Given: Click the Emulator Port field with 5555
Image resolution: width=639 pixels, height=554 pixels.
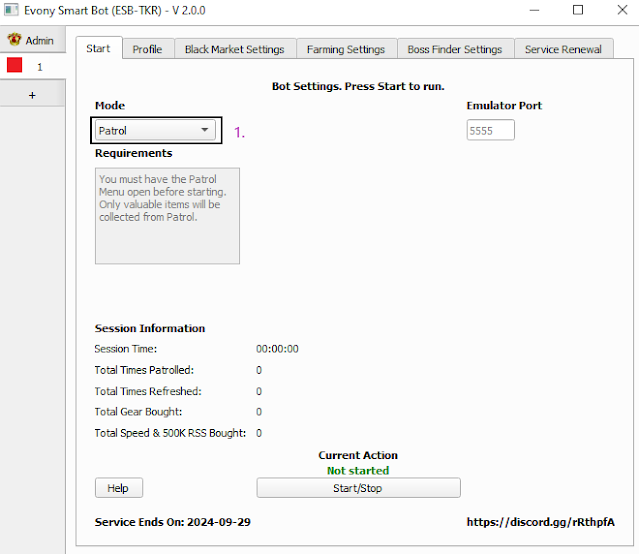Looking at the screenshot, I should coord(490,130).
